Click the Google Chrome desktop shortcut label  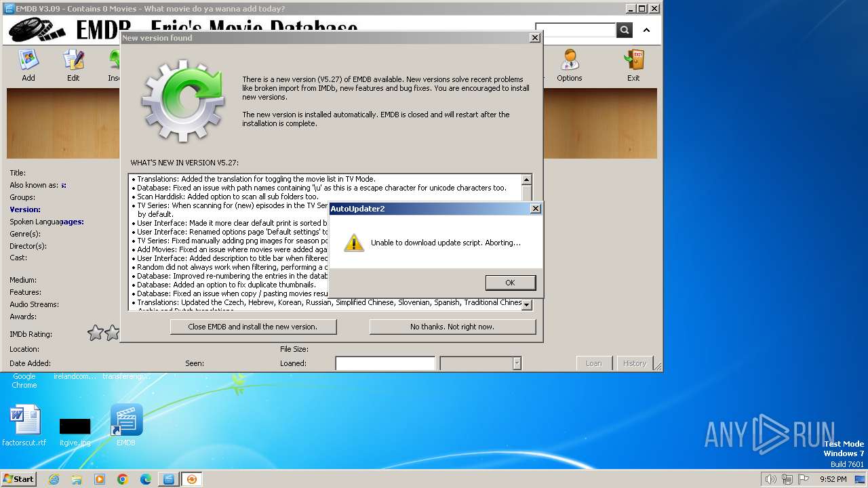pyautogui.click(x=24, y=381)
